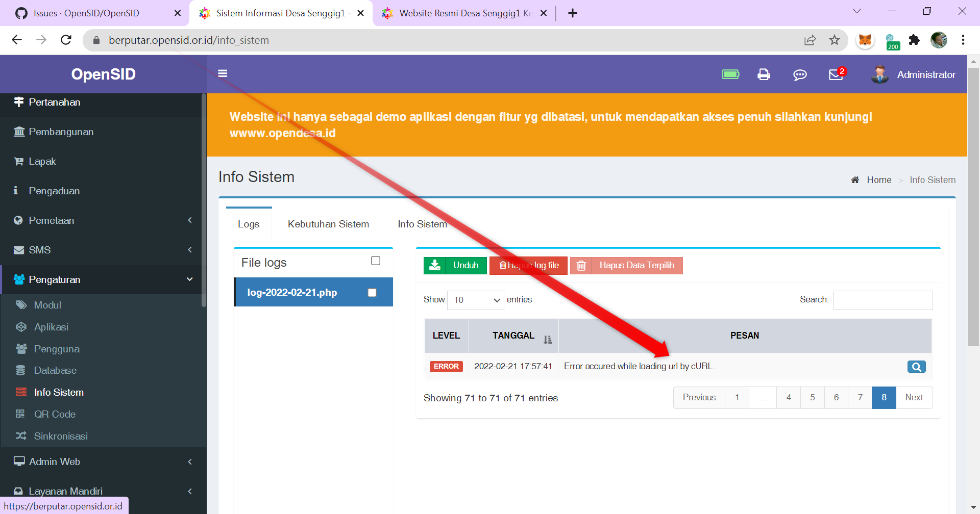Tick the checkbox on log-2022-02-21.php
Viewport: 980px width, 514px height.
372,292
